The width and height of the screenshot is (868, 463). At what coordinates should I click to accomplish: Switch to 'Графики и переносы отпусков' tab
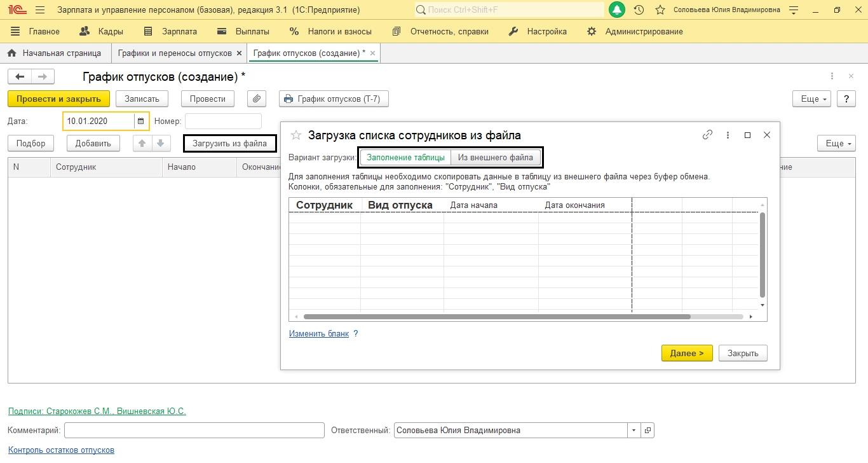click(x=174, y=53)
